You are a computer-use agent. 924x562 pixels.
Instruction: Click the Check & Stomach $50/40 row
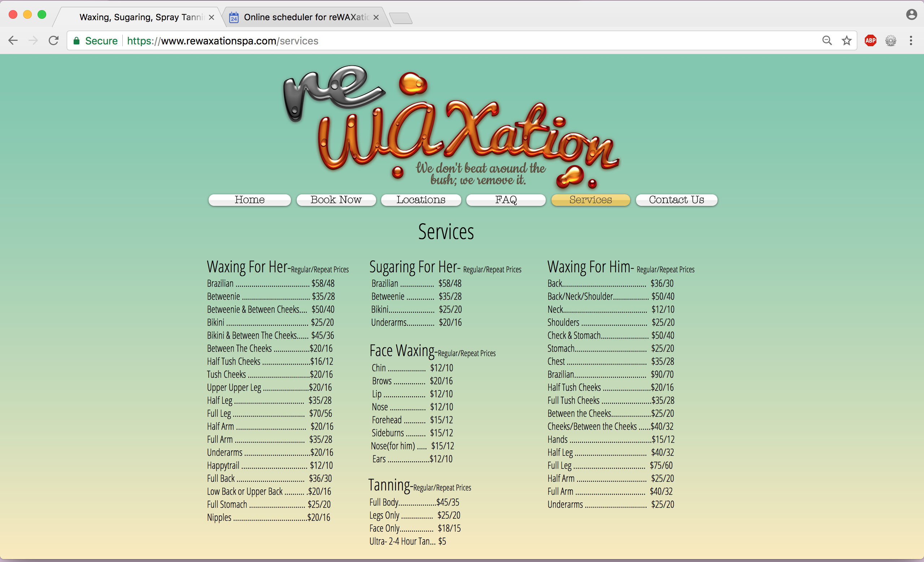tap(611, 336)
